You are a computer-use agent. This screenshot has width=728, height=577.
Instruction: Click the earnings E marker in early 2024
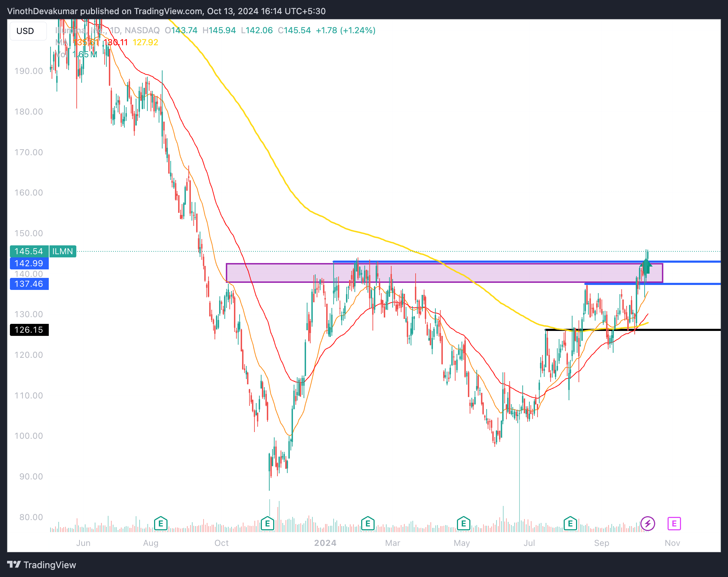pyautogui.click(x=368, y=523)
